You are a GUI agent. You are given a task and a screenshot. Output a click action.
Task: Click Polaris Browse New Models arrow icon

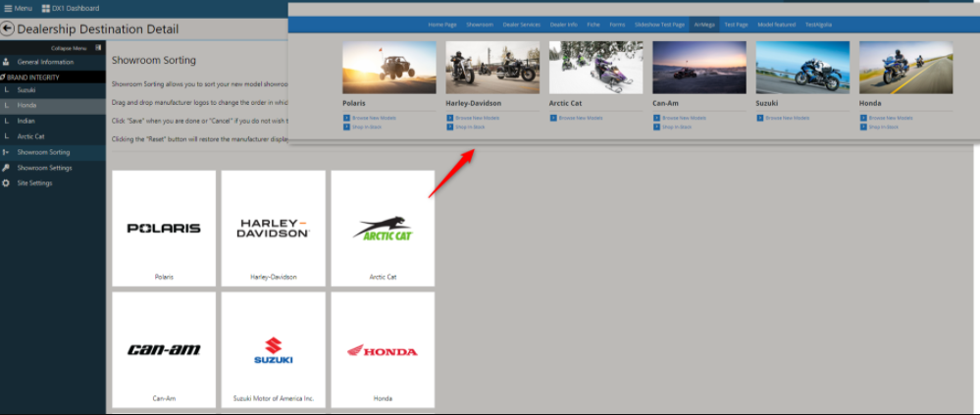345,118
